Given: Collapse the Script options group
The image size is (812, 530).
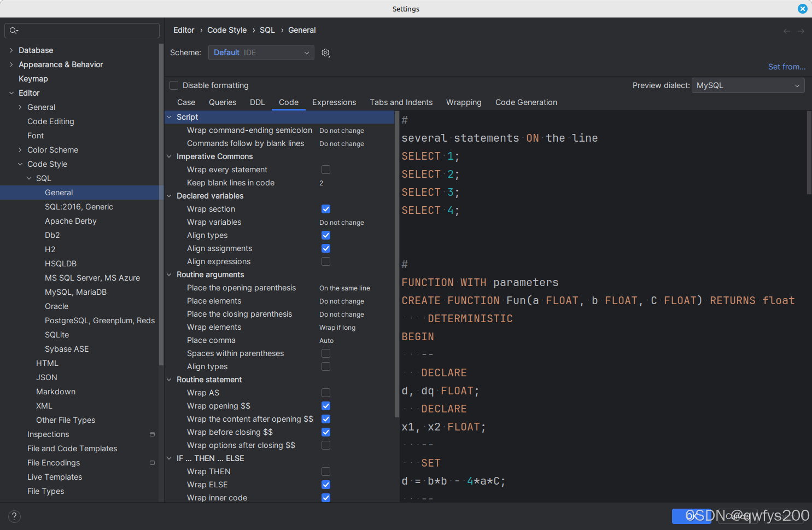Looking at the screenshot, I should [169, 117].
